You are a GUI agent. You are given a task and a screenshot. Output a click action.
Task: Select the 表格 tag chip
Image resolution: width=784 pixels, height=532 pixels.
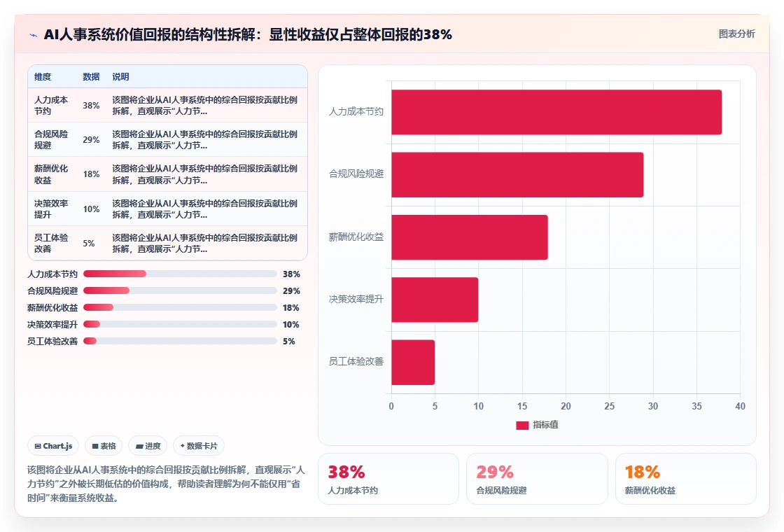tap(104, 446)
